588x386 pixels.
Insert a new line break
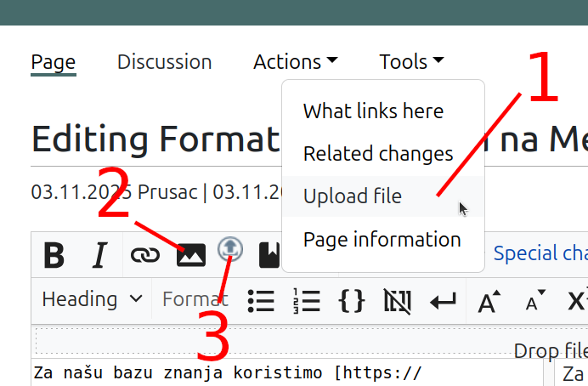[442, 300]
